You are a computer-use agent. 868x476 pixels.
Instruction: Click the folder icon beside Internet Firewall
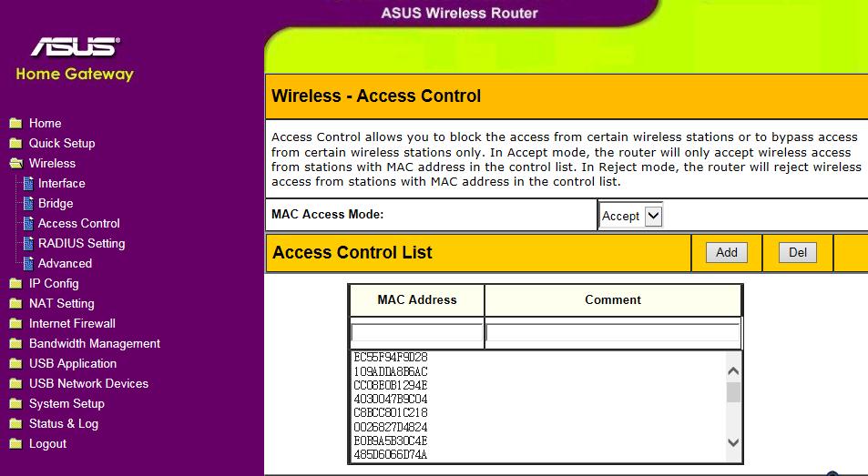pyautogui.click(x=15, y=324)
